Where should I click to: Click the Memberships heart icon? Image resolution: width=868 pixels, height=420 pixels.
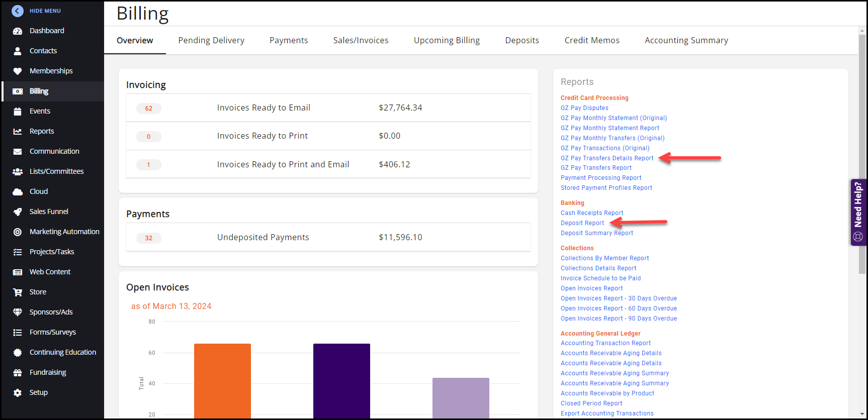18,71
